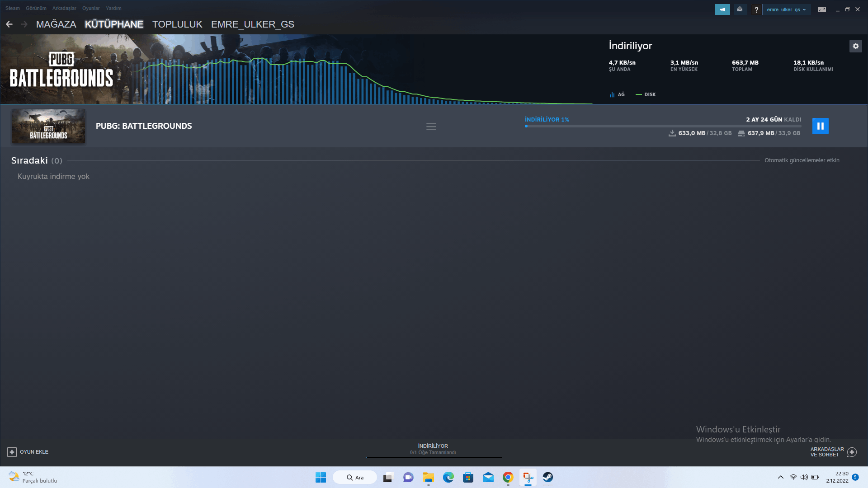Click the OYUN EKLE plus icon

point(12,452)
